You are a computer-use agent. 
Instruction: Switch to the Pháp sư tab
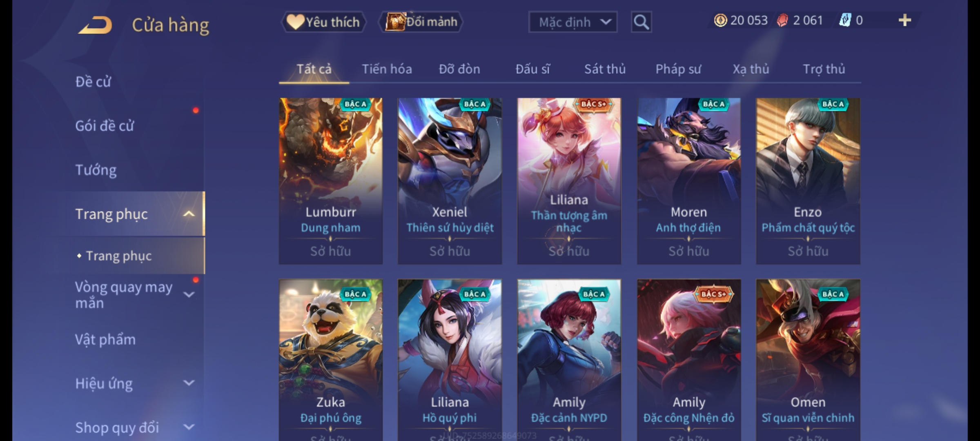tap(678, 69)
